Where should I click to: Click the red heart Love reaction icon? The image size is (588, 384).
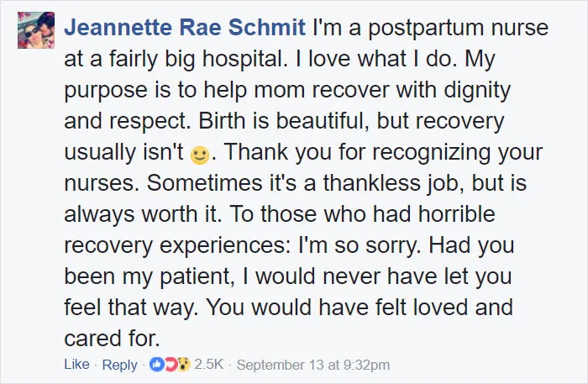coord(170,364)
